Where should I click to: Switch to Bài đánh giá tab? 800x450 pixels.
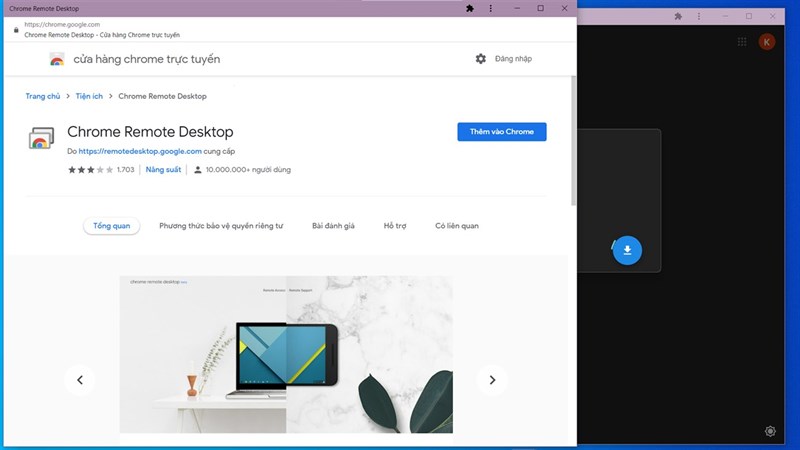click(333, 226)
